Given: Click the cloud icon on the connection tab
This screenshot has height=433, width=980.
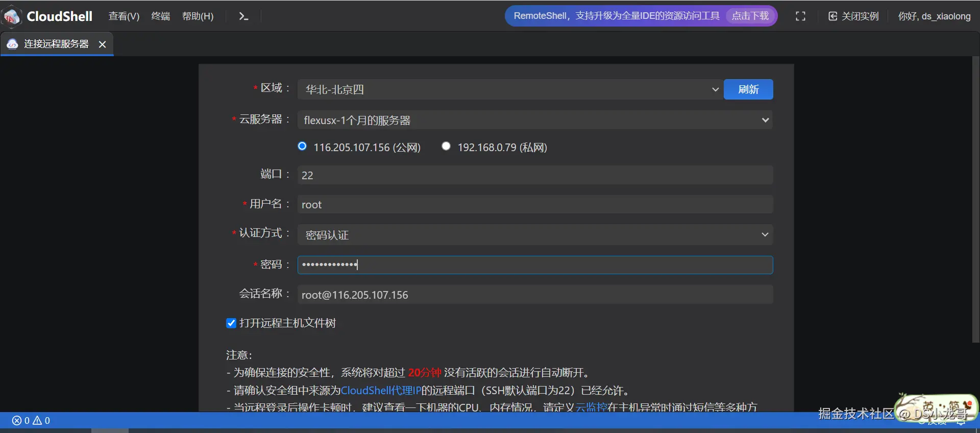Looking at the screenshot, I should (12, 44).
